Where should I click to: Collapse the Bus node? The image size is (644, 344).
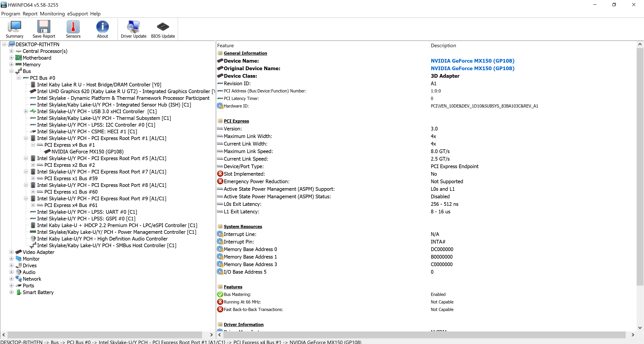11,71
